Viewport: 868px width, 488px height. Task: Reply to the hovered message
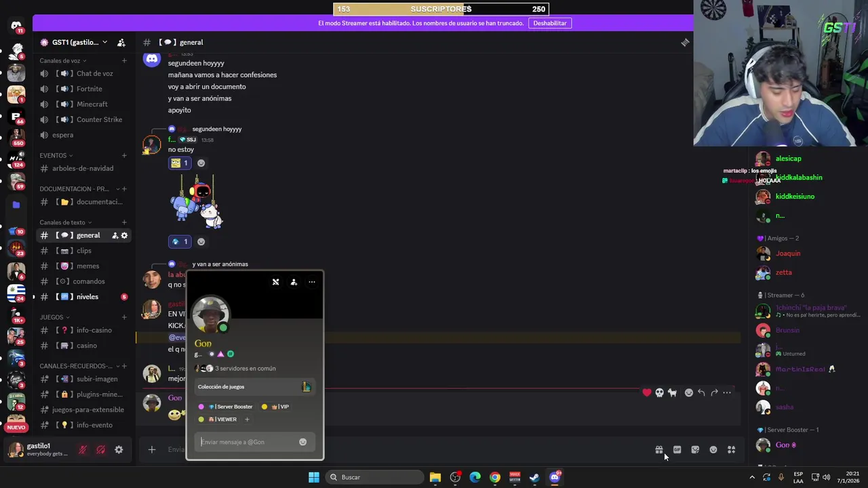click(x=701, y=392)
